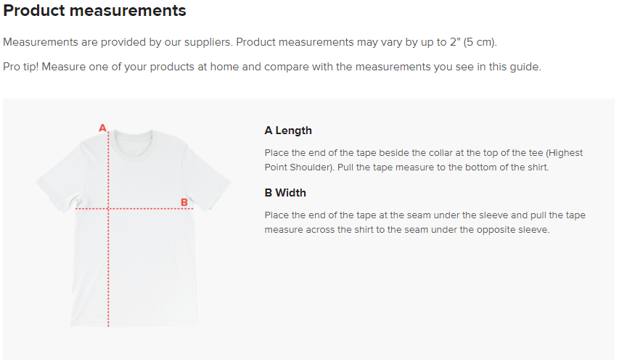
Task: Click the red A marker on the shirt
Action: pos(102,128)
